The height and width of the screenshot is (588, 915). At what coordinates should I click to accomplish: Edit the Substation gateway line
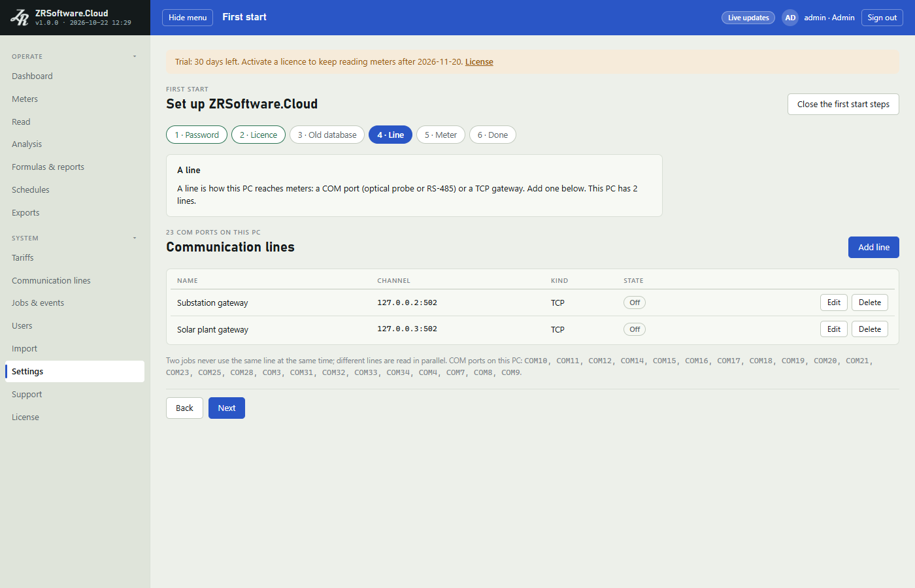pyautogui.click(x=834, y=302)
